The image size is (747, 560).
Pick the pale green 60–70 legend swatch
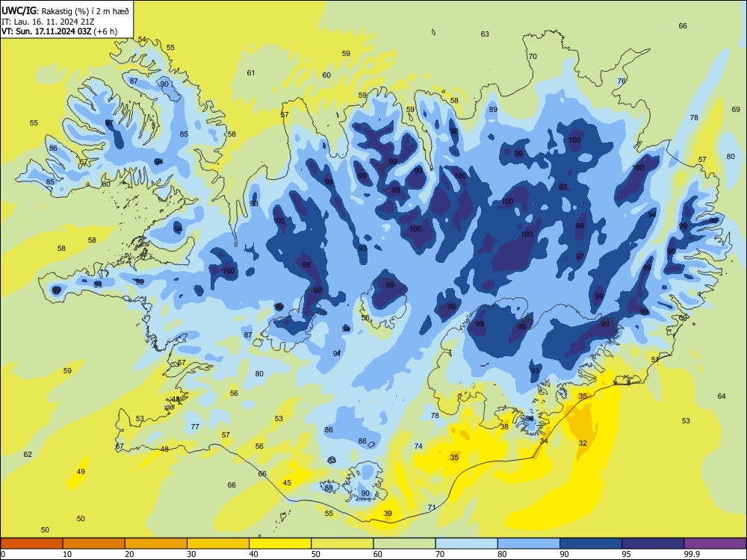(404, 544)
